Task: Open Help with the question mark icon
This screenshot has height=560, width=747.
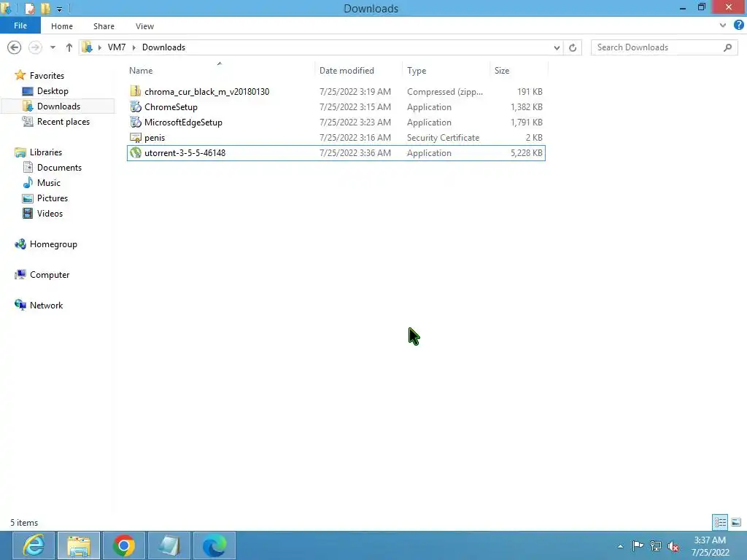Action: click(738, 26)
